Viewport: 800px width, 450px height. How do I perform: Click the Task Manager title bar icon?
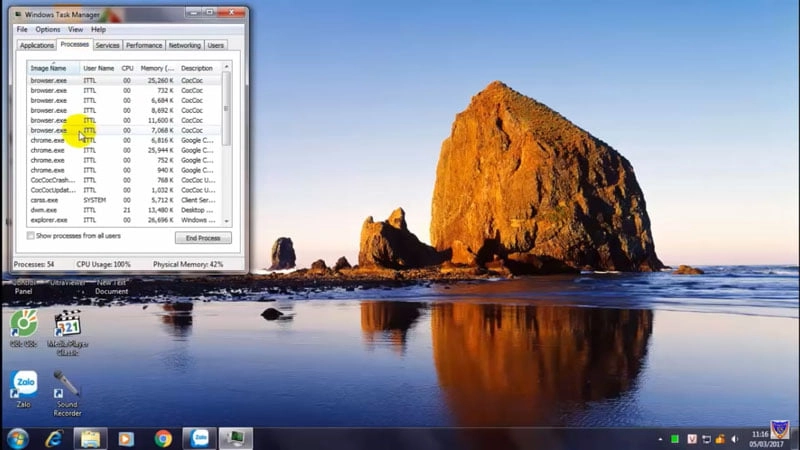tap(18, 15)
